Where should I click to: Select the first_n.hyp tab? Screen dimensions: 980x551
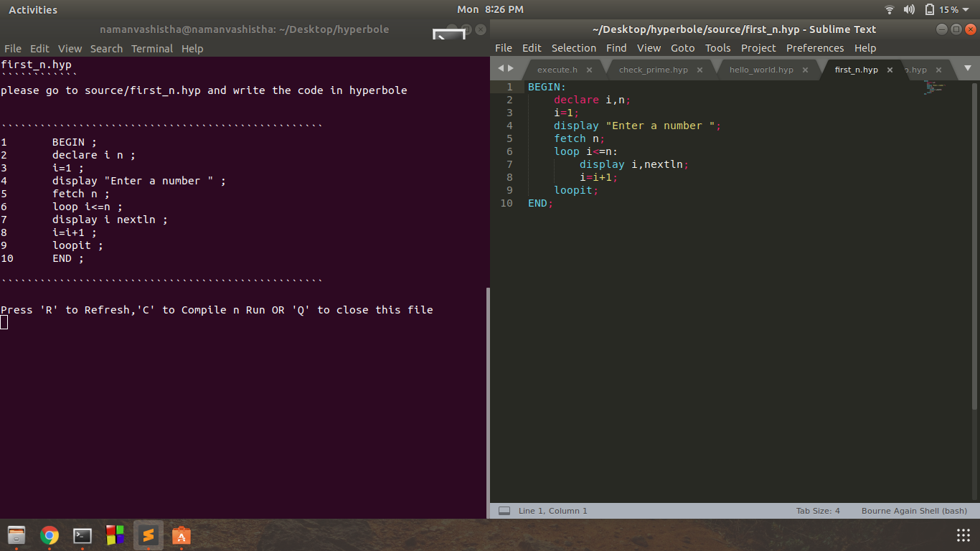tap(857, 70)
